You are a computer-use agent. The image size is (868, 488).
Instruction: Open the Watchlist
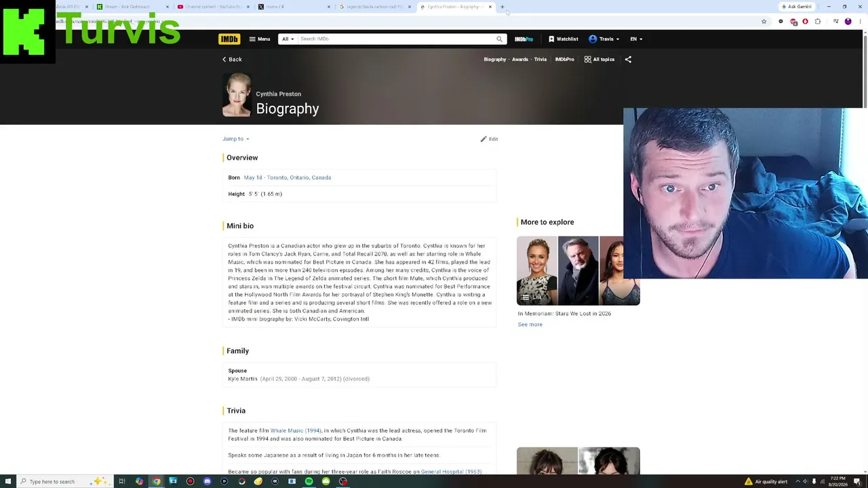[564, 39]
